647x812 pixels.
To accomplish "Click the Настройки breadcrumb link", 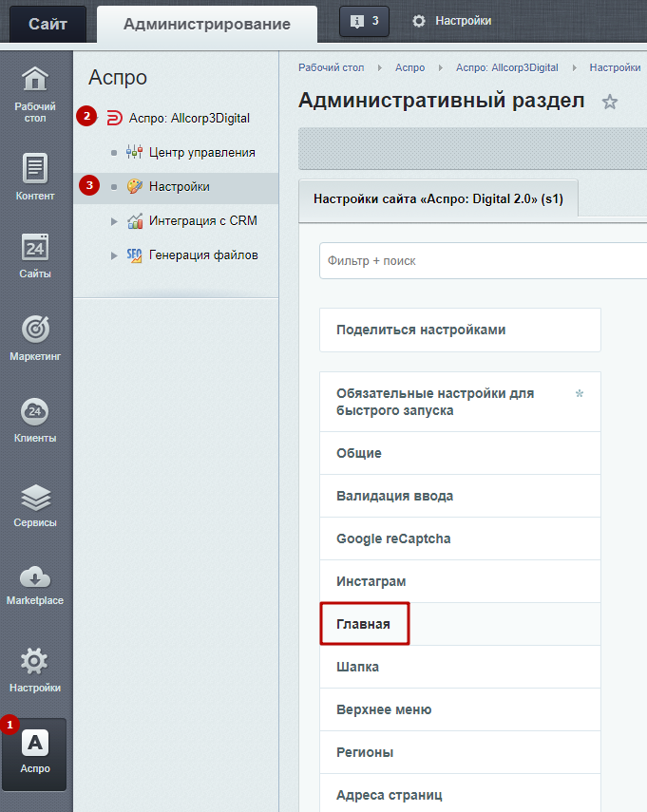I will point(615,67).
